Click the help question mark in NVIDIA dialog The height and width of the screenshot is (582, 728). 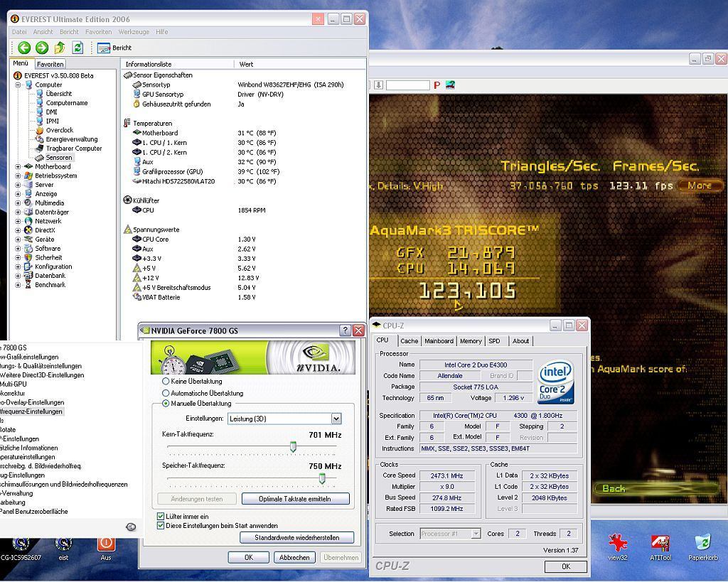click(345, 330)
